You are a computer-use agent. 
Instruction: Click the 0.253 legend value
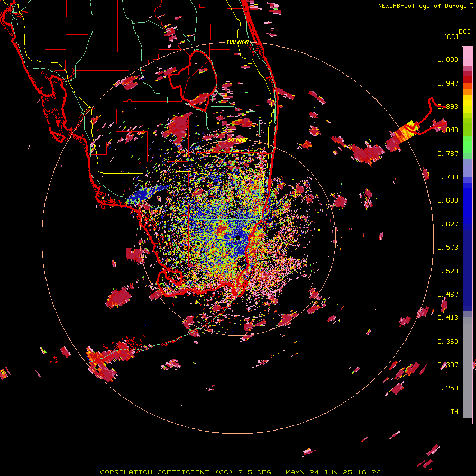point(448,388)
